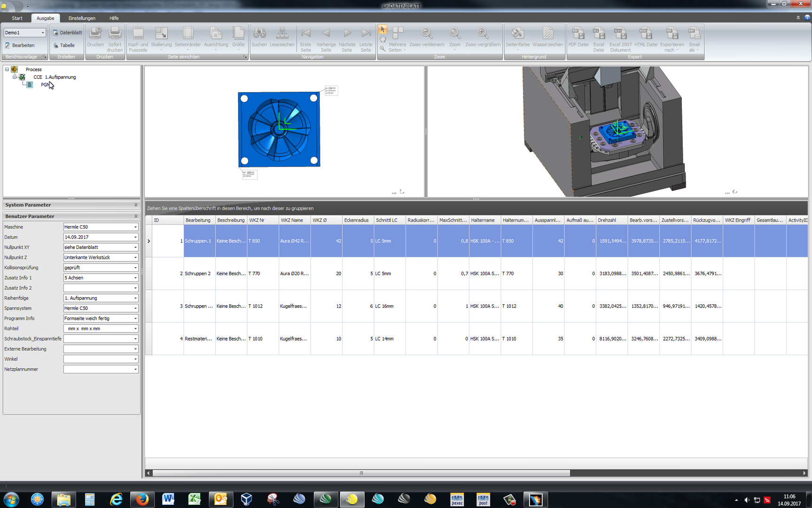Create an HTML Datei export

click(x=646, y=38)
